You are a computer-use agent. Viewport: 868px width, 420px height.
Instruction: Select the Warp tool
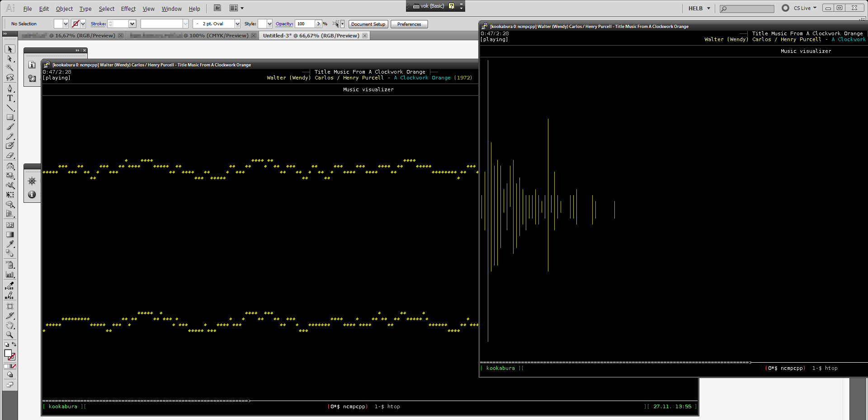pyautogui.click(x=10, y=185)
